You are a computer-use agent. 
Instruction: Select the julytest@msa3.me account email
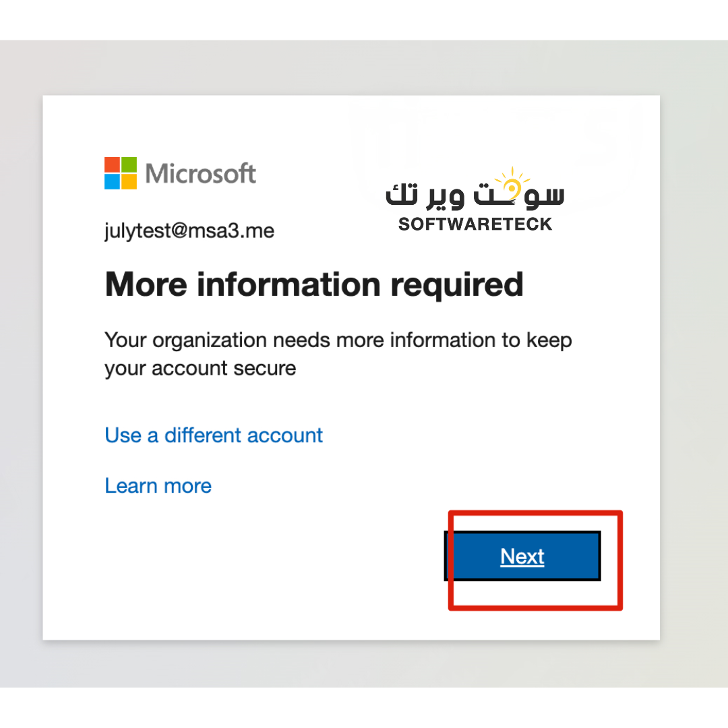(x=189, y=231)
